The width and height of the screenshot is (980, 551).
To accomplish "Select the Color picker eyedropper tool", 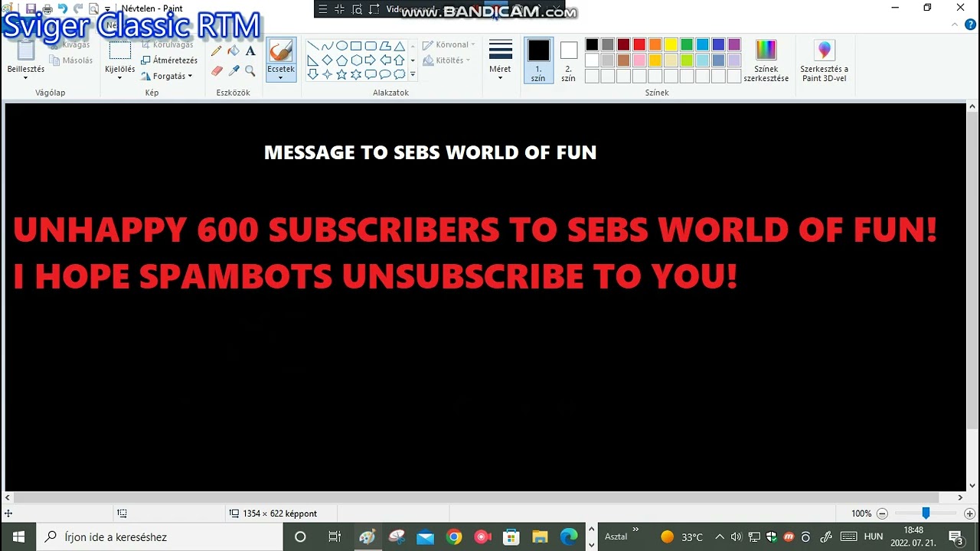I will (234, 70).
